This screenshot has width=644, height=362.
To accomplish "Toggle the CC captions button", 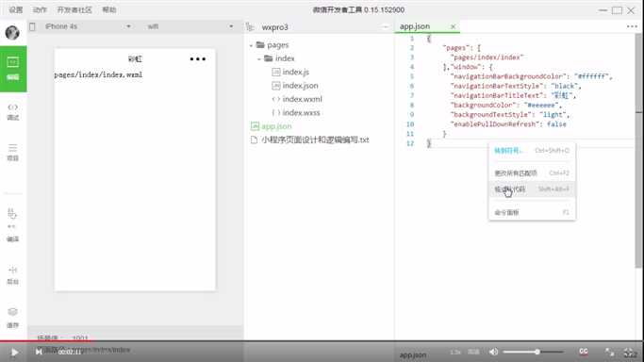I will (x=584, y=352).
